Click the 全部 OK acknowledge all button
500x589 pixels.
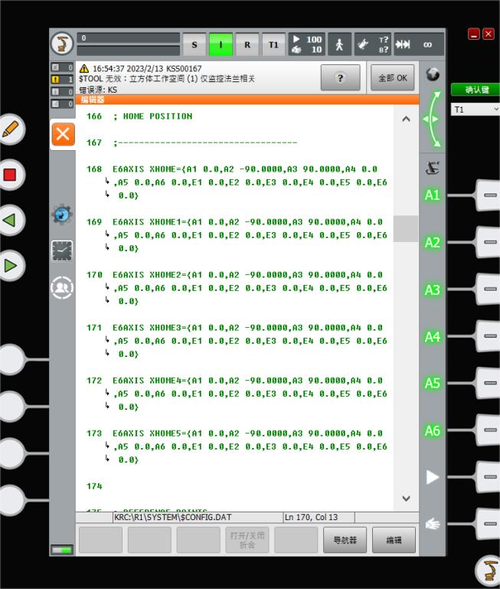(x=393, y=78)
